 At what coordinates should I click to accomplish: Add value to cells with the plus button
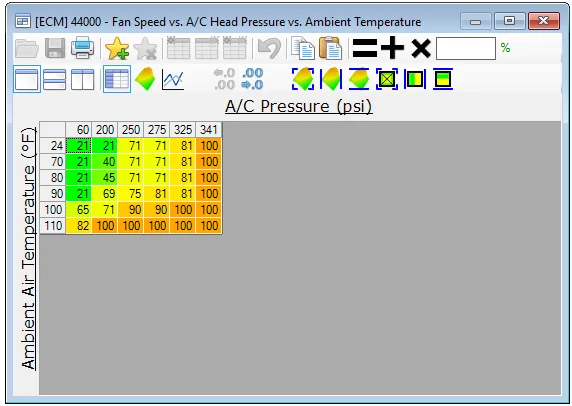[393, 48]
